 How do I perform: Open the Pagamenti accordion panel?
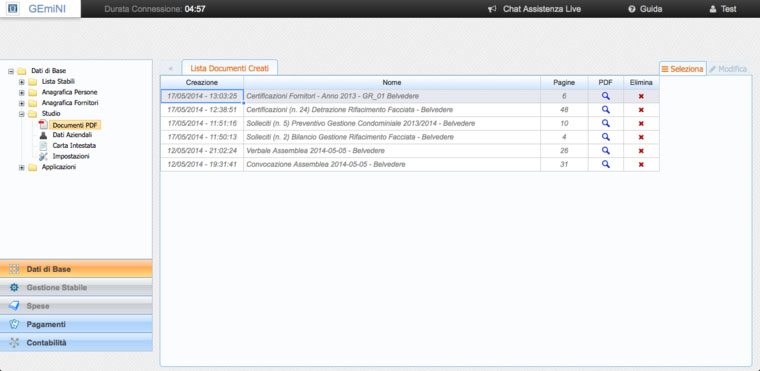76,324
